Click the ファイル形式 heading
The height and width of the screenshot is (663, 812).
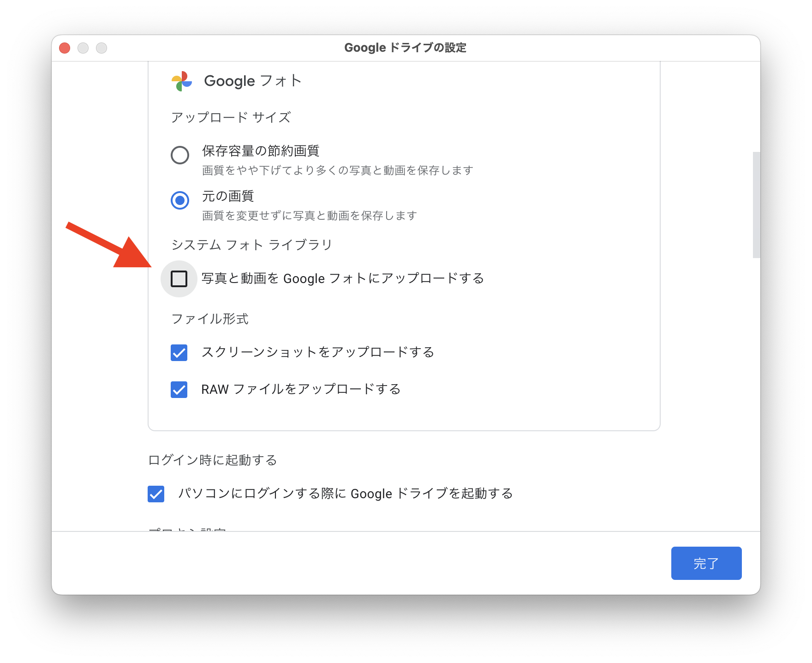pos(210,319)
